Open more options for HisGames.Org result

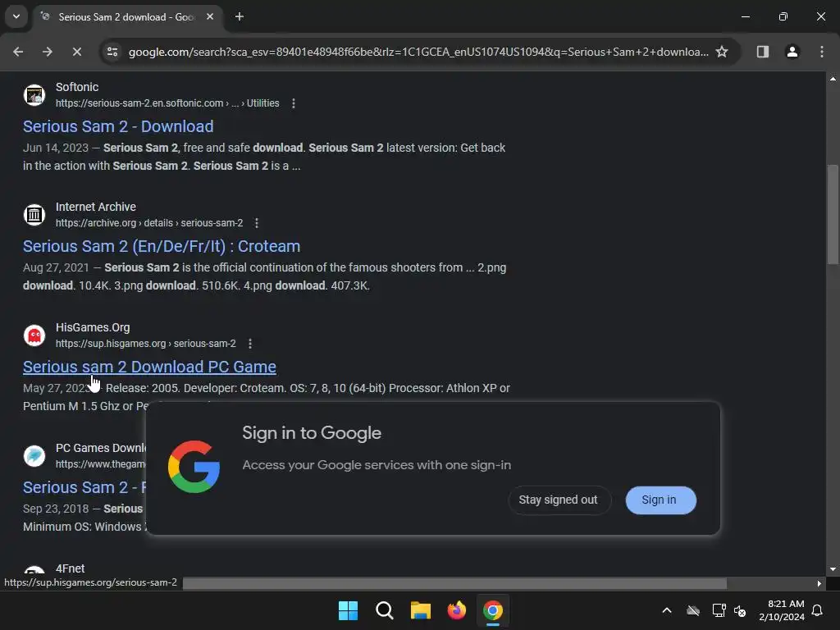pos(250,344)
